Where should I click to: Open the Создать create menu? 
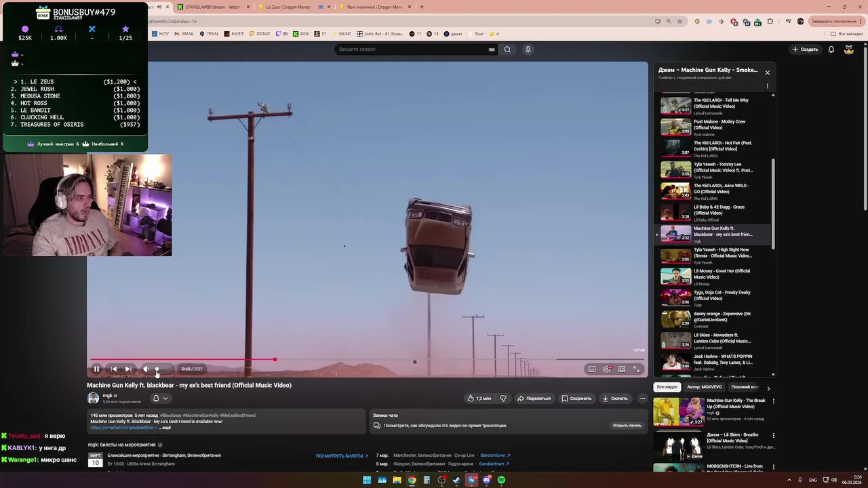tap(805, 49)
